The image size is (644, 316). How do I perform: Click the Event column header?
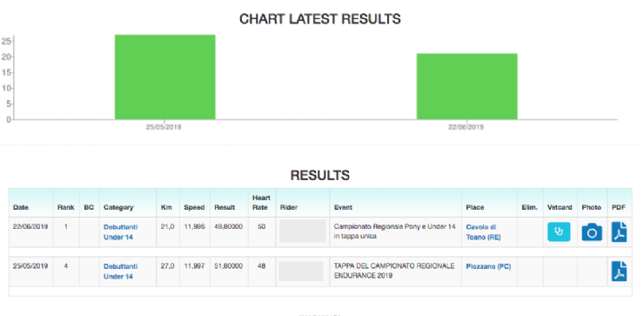(x=343, y=207)
